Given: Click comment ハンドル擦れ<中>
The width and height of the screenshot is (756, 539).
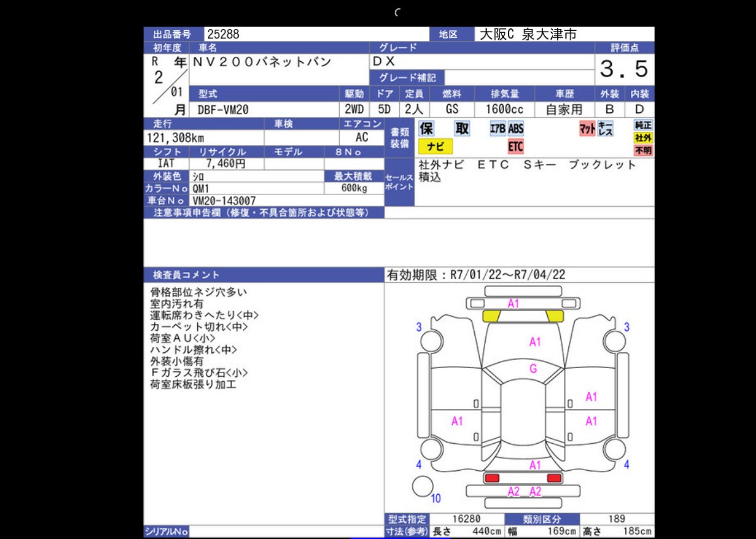Looking at the screenshot, I should pos(194,350).
